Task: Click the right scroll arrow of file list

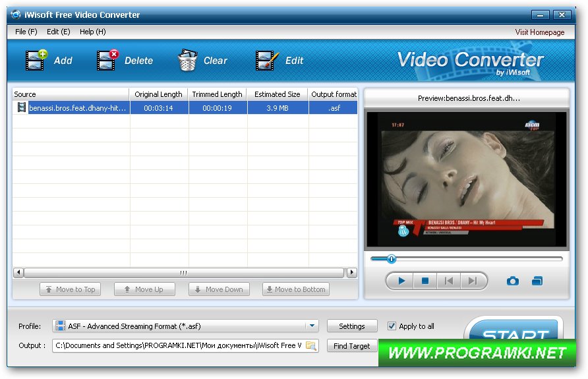Action: (x=351, y=272)
